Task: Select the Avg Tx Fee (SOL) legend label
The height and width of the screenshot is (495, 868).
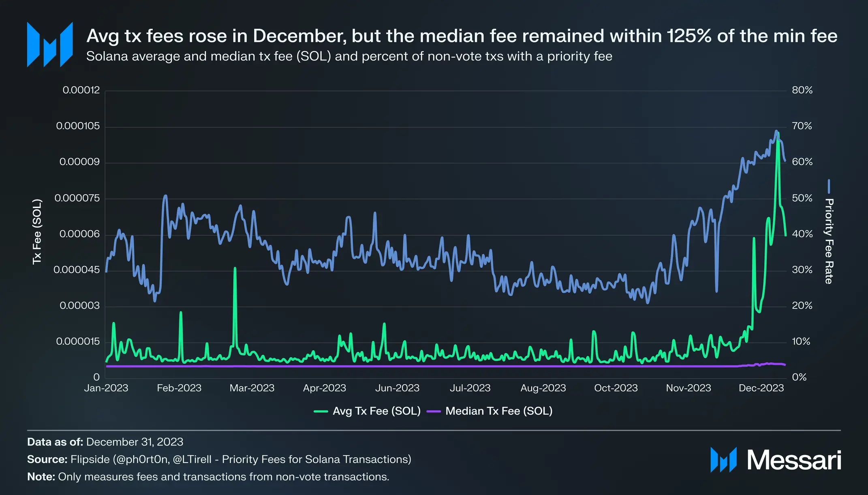Action: coord(376,411)
